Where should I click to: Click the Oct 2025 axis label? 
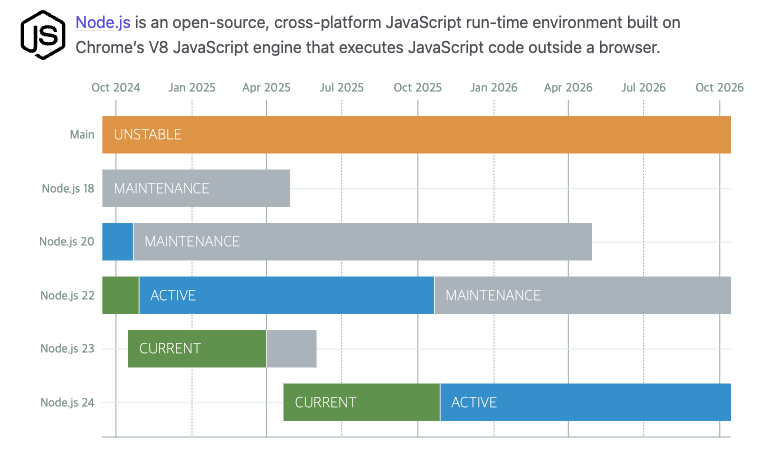tap(418, 88)
